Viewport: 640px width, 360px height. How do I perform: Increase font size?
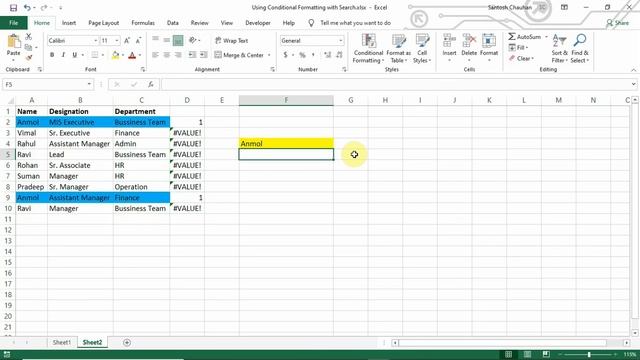(127, 40)
